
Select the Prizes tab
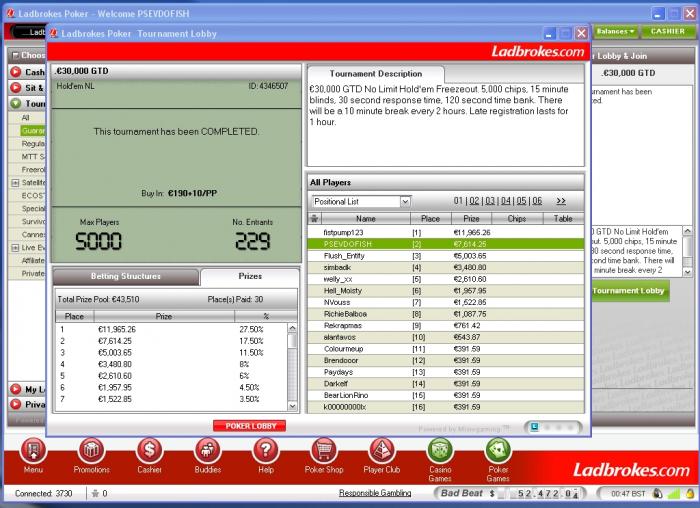coord(250,276)
